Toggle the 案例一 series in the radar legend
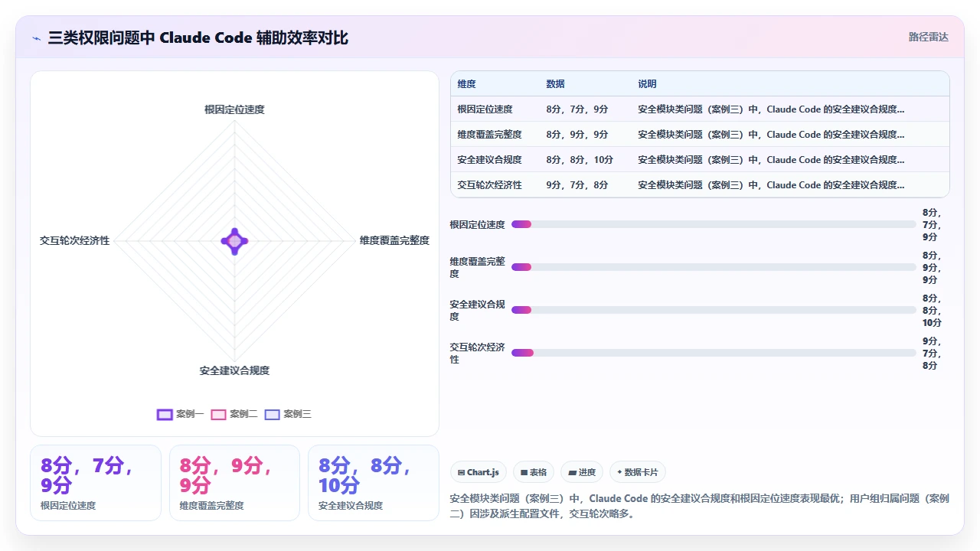Screen dimensions: 980x551 click(180, 414)
